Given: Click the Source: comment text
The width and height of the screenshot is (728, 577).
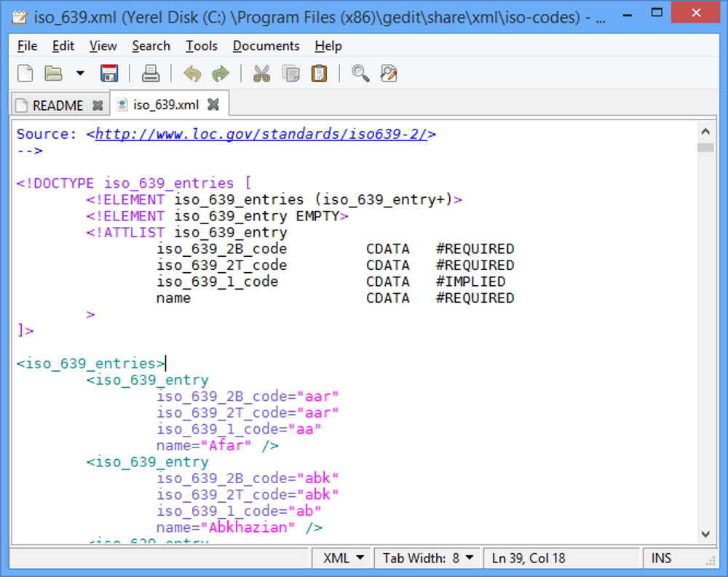Looking at the screenshot, I should point(47,134).
